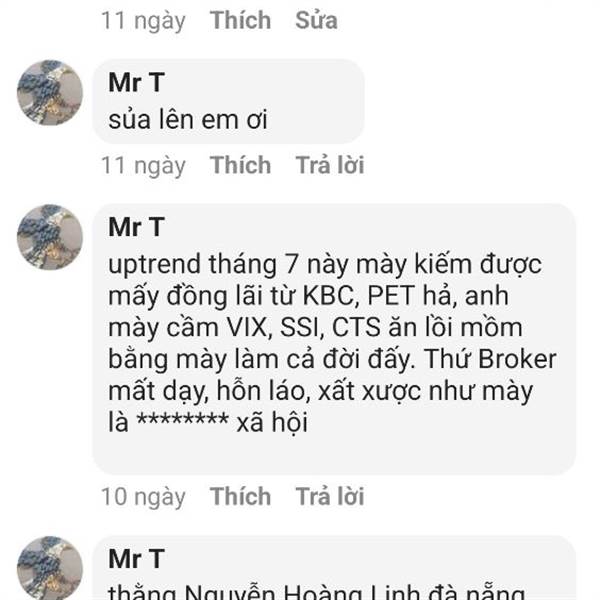Viewport: 600px width, 600px height.
Task: Open the Mr T name above "sủa lên em ơi"
Action: [x=137, y=82]
